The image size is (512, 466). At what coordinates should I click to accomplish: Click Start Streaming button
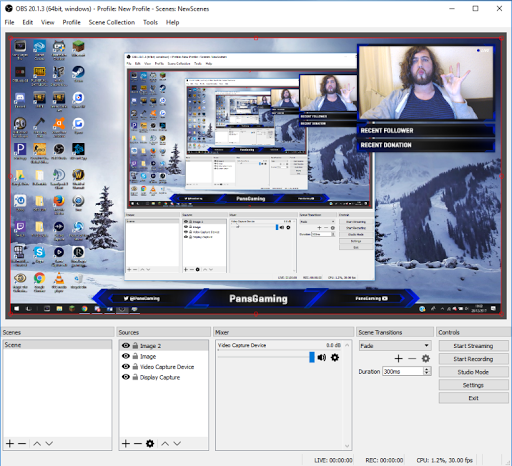point(473,346)
